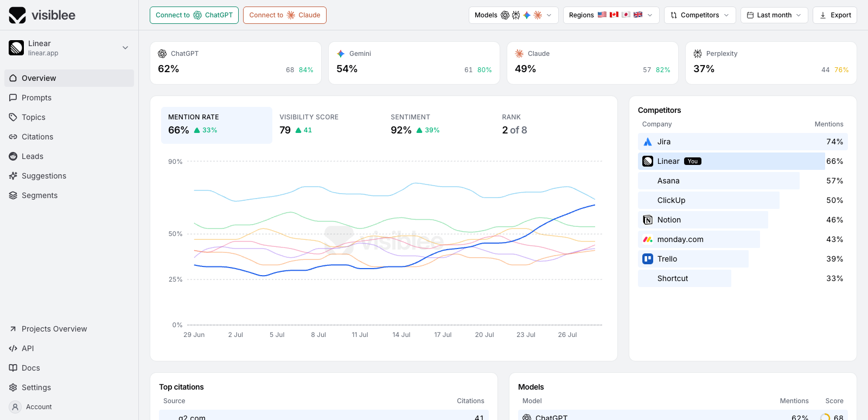
Task: Click the Notion logo in Competitors
Action: (648, 220)
